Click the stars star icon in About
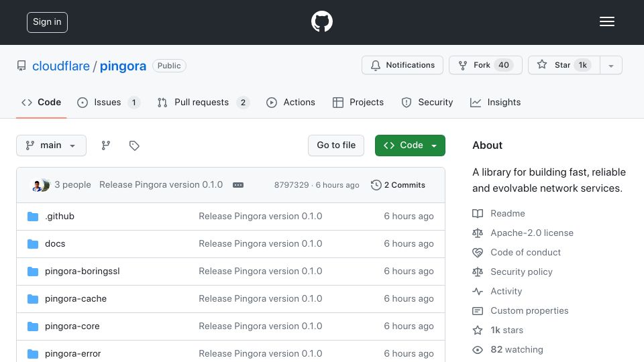 (x=478, y=330)
